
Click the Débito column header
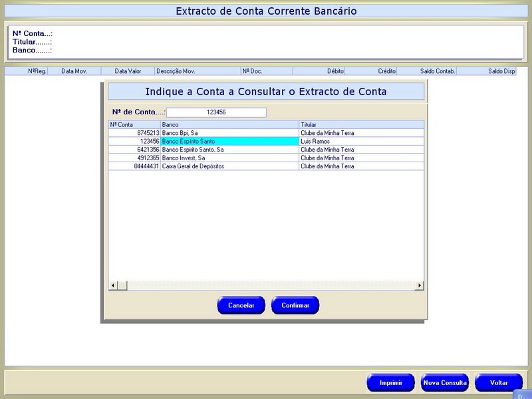318,70
